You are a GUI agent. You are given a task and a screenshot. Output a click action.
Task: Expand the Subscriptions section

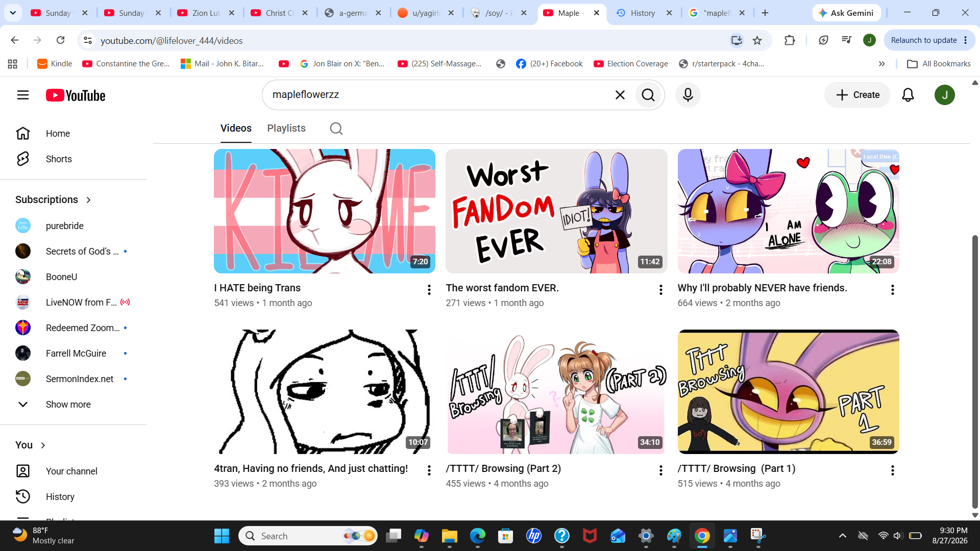54,200
